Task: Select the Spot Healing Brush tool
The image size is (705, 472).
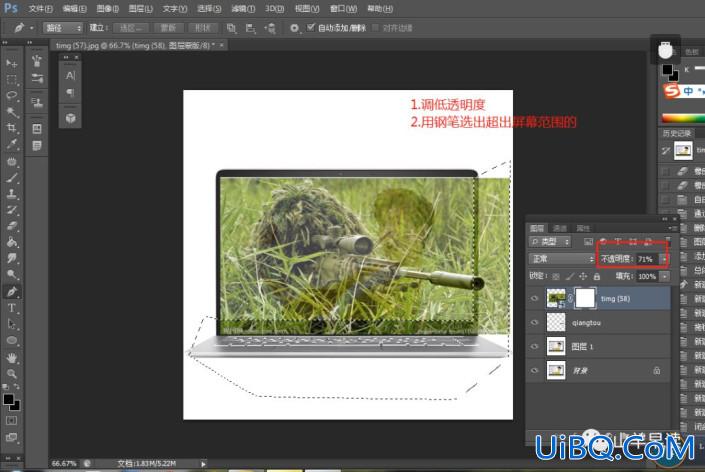Action: tap(12, 161)
